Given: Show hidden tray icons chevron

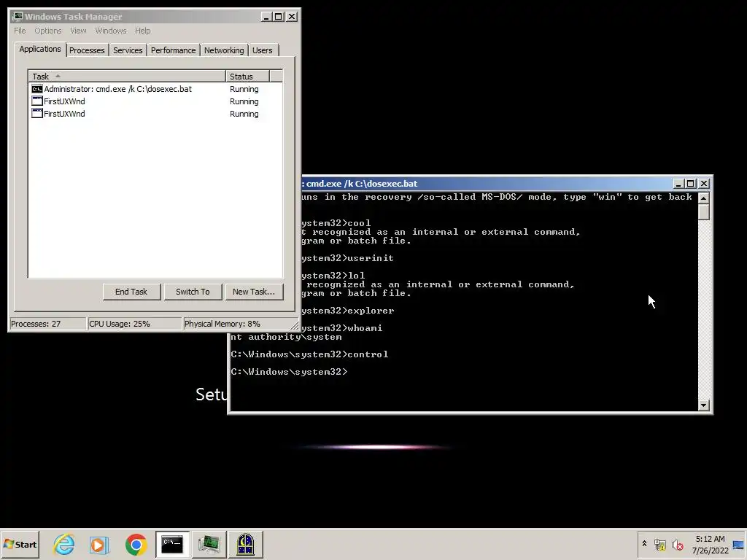Looking at the screenshot, I should [x=644, y=544].
